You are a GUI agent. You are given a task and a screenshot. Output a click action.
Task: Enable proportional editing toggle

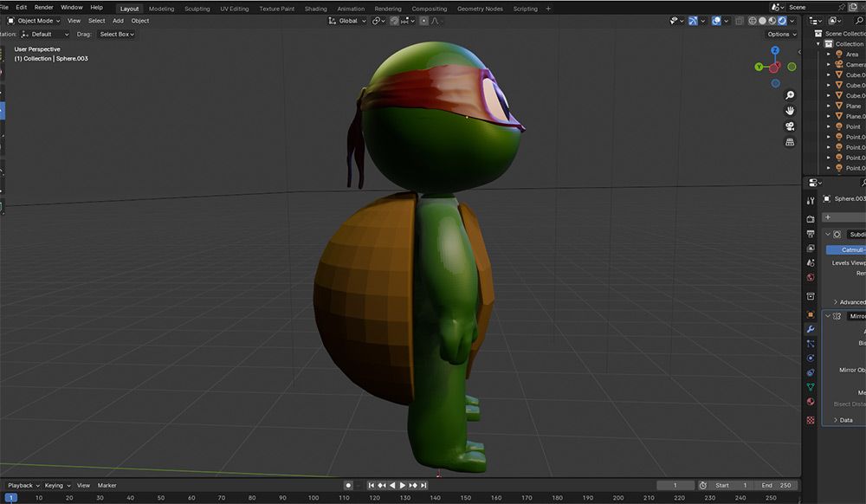(422, 21)
